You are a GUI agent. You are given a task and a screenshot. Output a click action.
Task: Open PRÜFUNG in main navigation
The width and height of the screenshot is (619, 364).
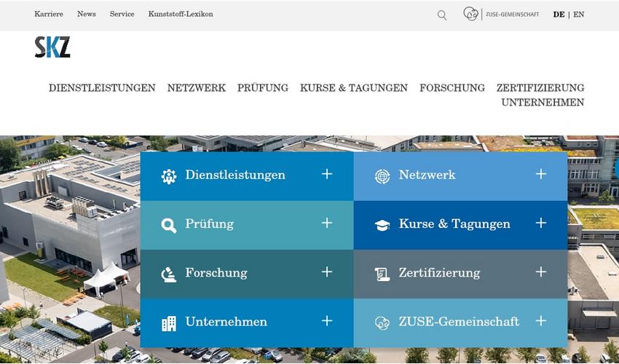tap(263, 87)
